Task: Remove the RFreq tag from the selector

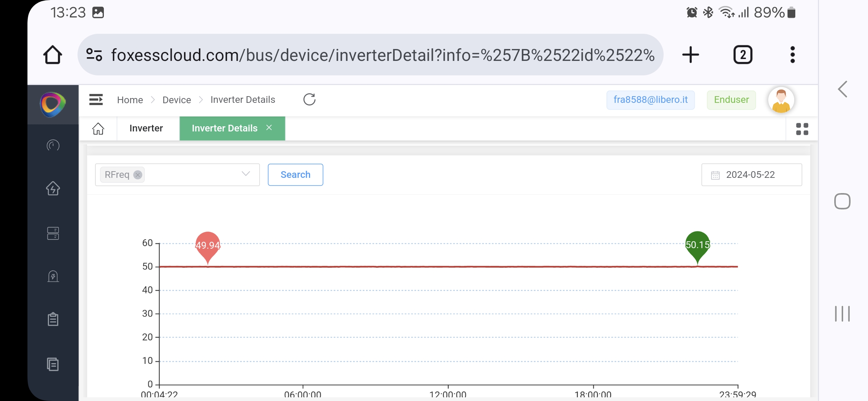Action: pyautogui.click(x=138, y=175)
